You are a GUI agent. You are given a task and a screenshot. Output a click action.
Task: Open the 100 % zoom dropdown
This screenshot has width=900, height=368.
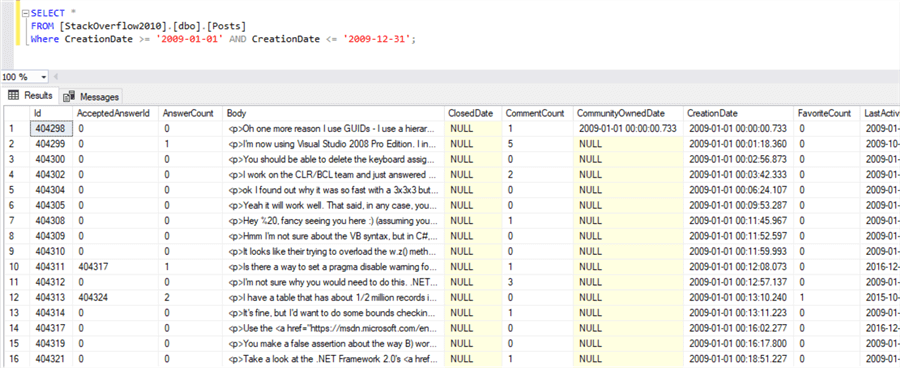(44, 77)
